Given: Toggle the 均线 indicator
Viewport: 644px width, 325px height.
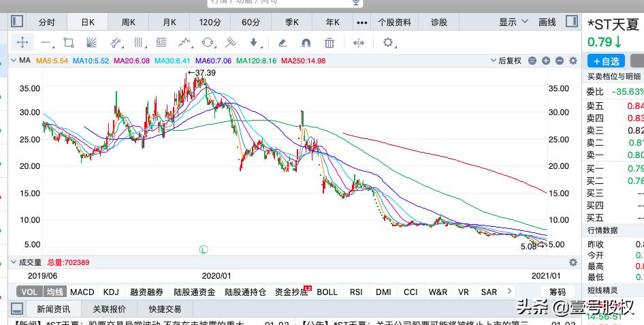Looking at the screenshot, I should click(x=54, y=292).
